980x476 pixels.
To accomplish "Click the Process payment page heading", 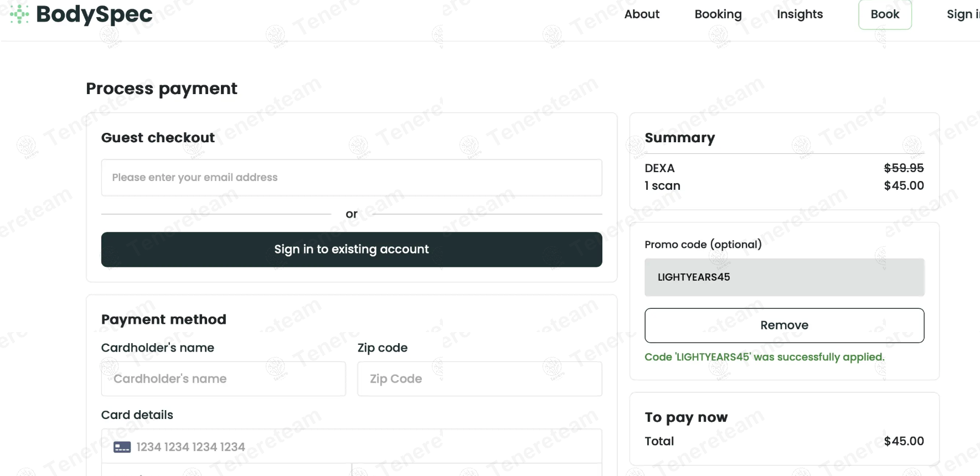I will (162, 89).
